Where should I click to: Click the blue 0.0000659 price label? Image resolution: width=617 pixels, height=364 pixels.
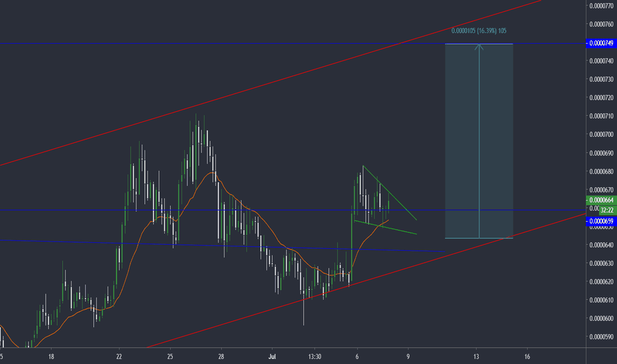coord(601,221)
